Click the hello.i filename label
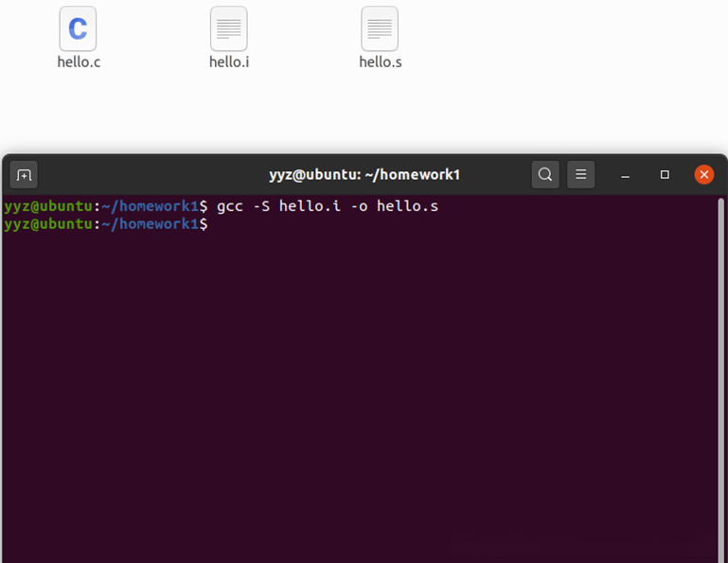728x563 pixels. pyautogui.click(x=228, y=62)
